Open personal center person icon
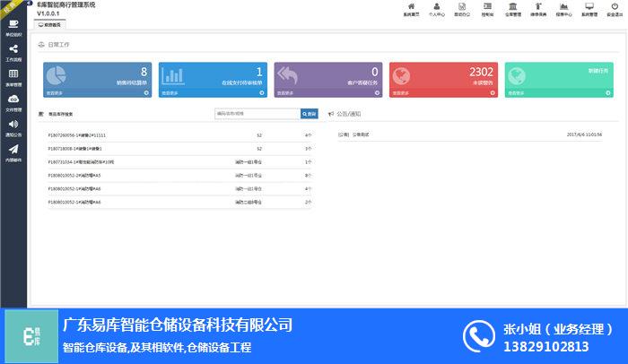The image size is (628, 364). pos(437,6)
